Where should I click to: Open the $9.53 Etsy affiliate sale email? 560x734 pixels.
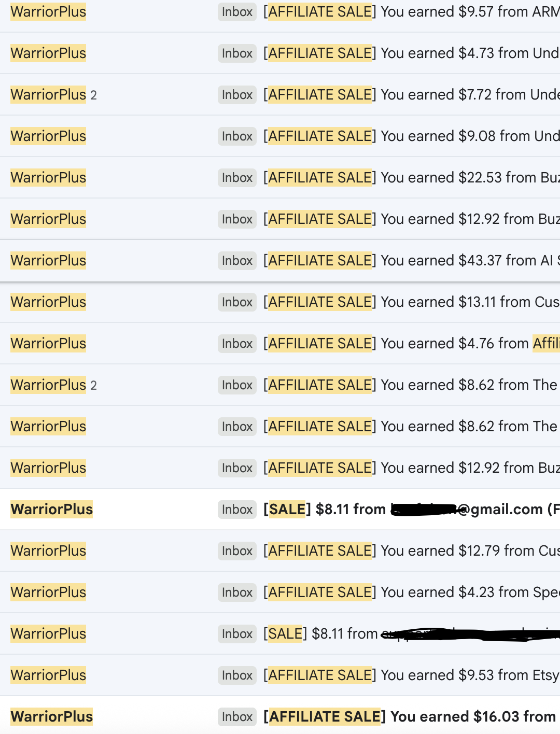(410, 675)
